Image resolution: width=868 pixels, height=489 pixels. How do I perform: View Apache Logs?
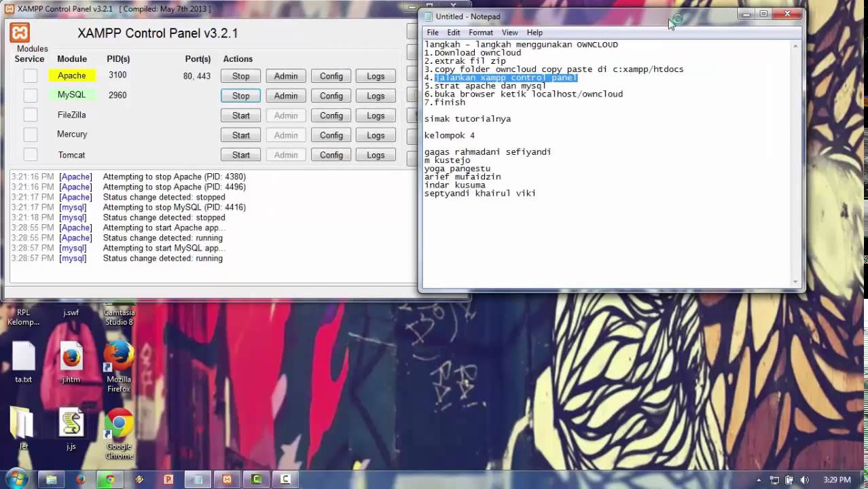(376, 76)
